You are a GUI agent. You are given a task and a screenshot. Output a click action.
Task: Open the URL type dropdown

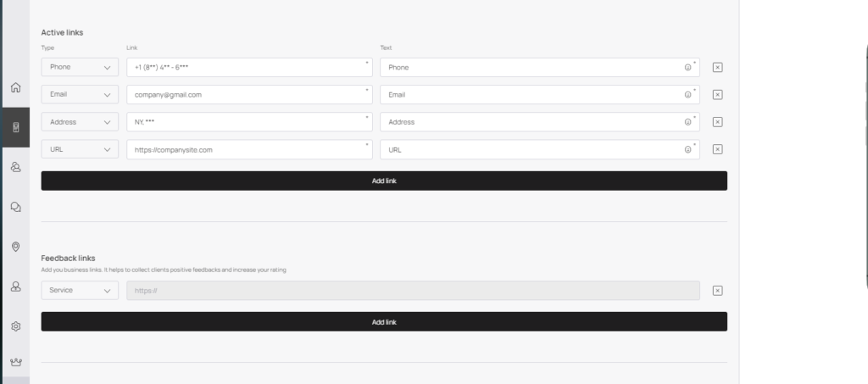[80, 149]
